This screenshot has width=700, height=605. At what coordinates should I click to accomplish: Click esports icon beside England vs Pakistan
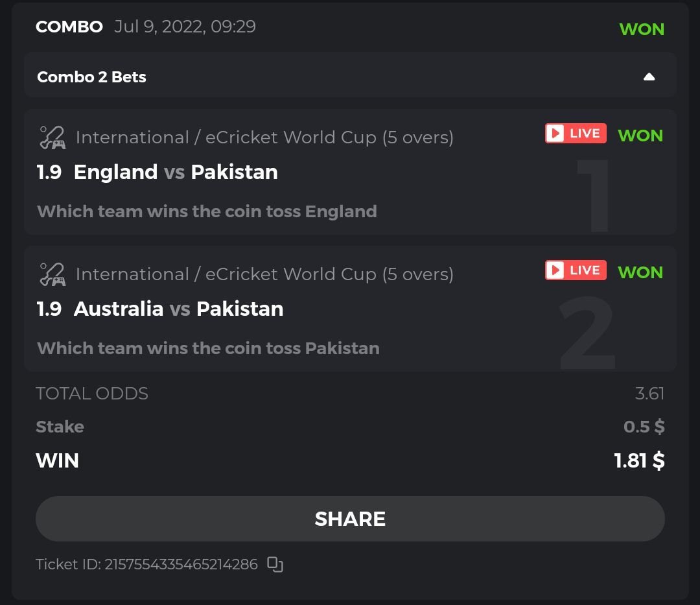[x=52, y=137]
